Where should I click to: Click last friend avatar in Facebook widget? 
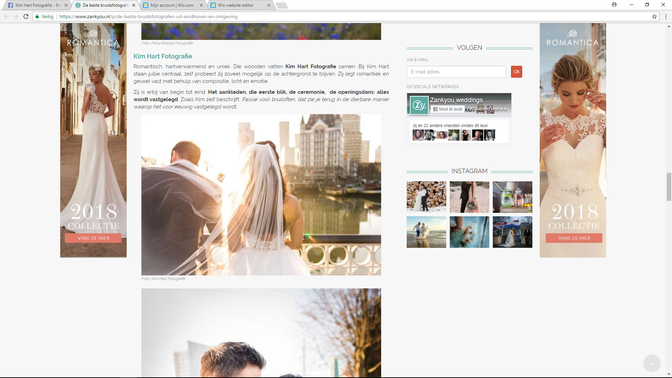pyautogui.click(x=489, y=135)
